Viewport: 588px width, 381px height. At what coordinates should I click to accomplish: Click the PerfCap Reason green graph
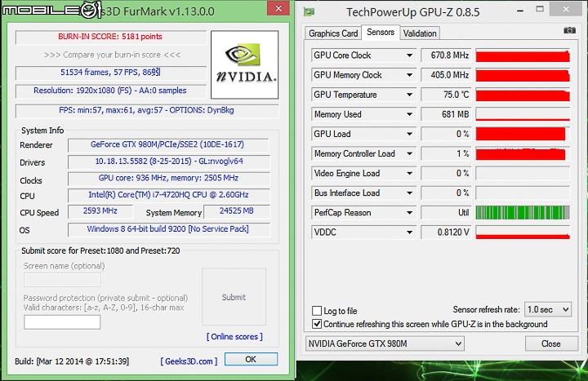tap(523, 213)
